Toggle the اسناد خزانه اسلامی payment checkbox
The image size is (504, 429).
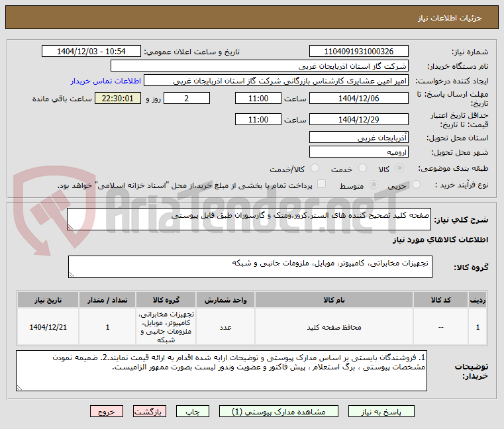(321, 184)
